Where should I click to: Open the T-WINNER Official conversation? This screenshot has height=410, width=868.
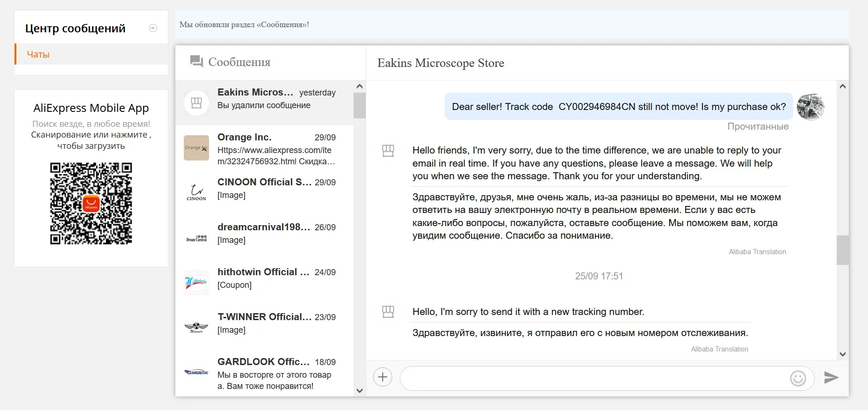pos(276,323)
